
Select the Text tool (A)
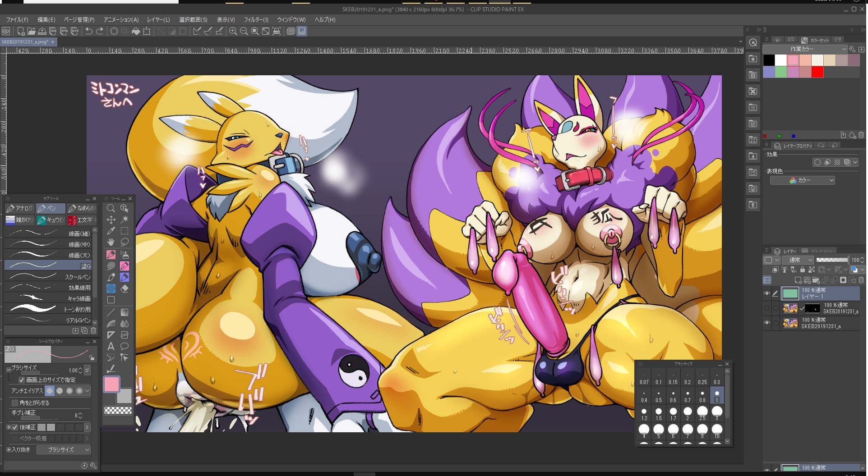(x=111, y=346)
